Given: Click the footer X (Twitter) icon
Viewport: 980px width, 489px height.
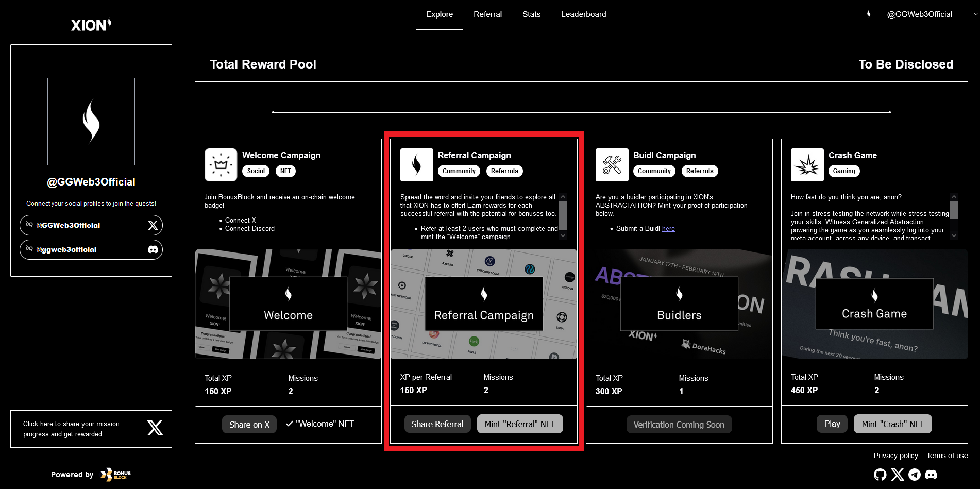Looking at the screenshot, I should 898,475.
